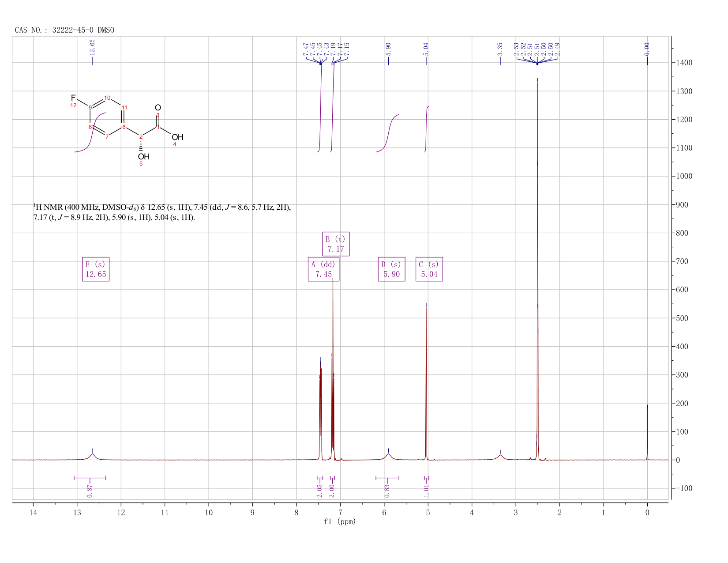
Task: Click the 0.00 peak label at top
Action: (x=647, y=49)
